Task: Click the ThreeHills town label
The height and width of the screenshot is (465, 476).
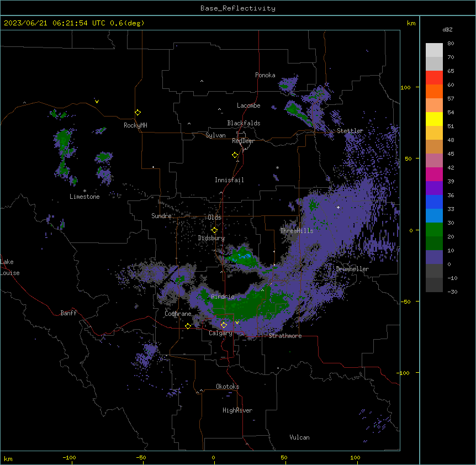Action: (297, 231)
